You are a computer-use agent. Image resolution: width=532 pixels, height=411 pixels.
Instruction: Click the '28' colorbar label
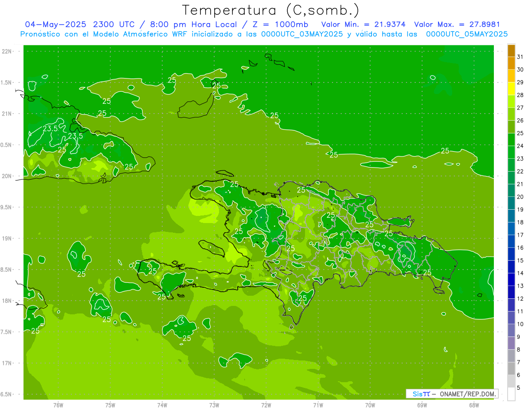(520, 95)
